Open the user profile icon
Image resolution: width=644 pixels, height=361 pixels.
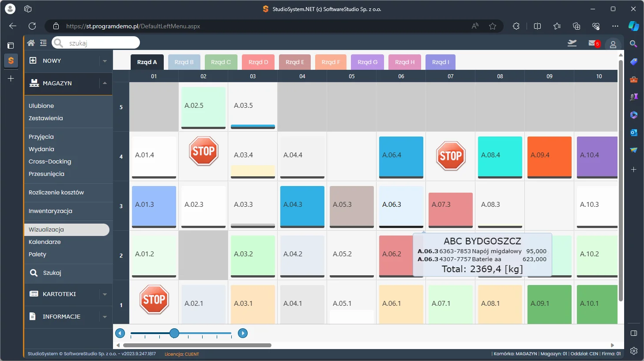click(x=613, y=44)
